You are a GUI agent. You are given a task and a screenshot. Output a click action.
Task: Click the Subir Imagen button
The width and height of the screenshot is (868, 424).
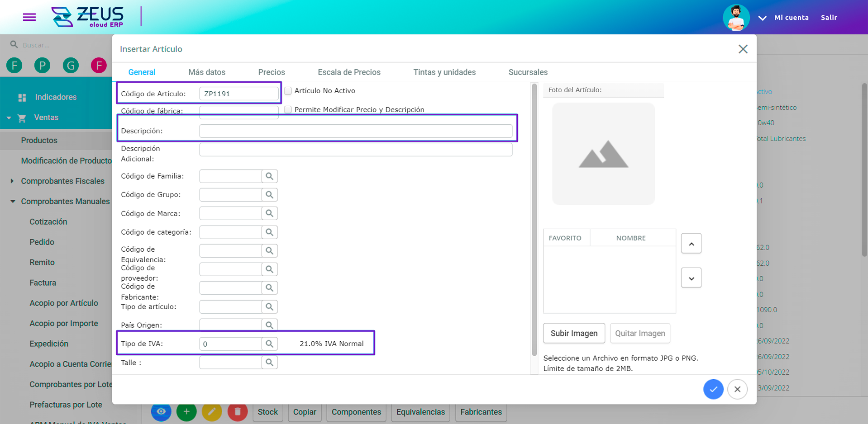coord(574,333)
